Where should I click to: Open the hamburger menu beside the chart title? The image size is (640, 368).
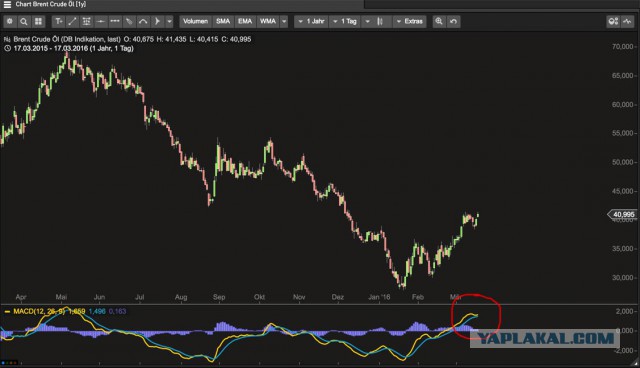(7, 4)
